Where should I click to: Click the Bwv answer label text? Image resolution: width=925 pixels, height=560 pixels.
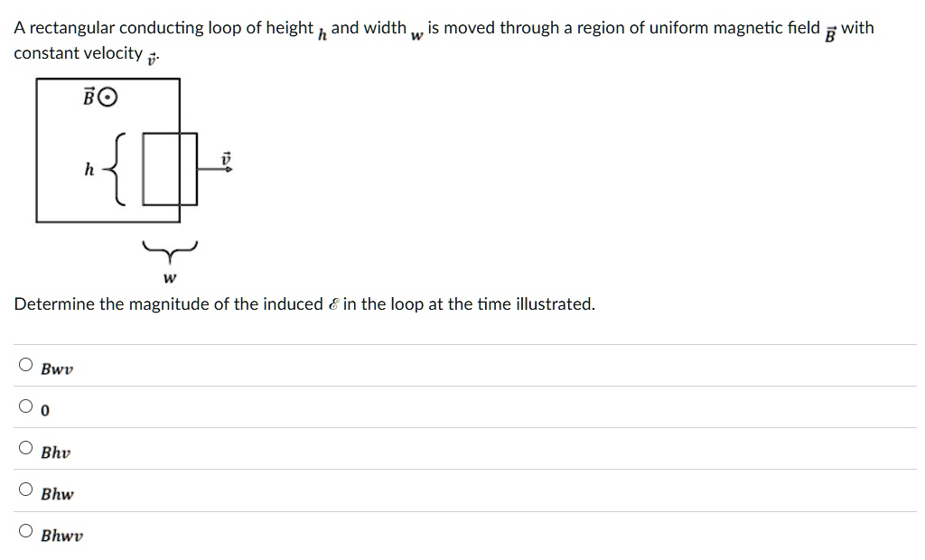(x=56, y=368)
